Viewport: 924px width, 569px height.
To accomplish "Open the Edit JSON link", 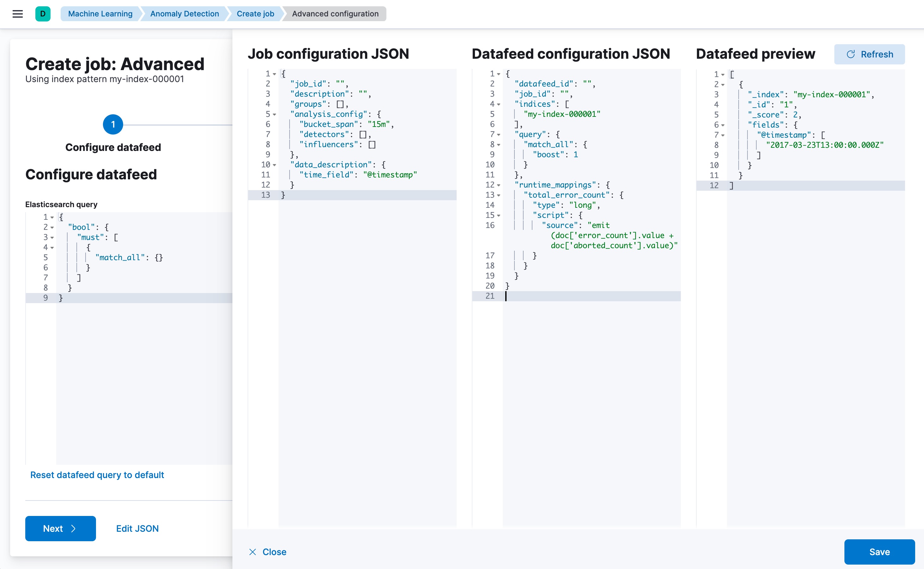I will (137, 528).
